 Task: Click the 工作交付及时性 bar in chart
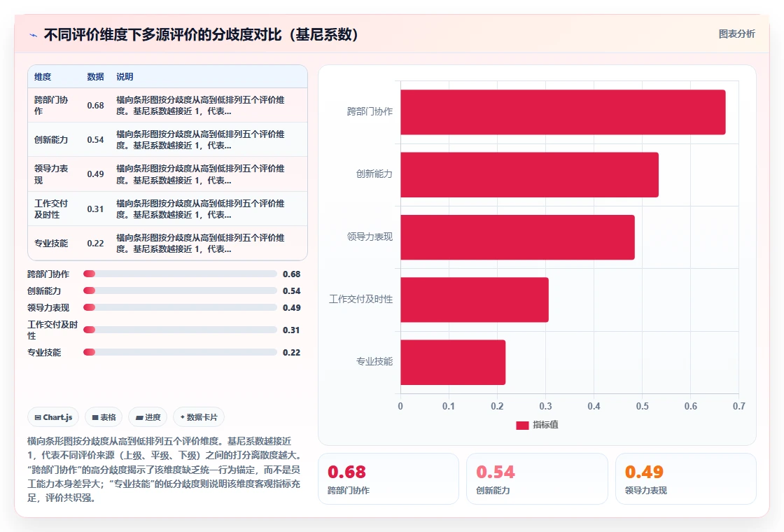pos(475,300)
